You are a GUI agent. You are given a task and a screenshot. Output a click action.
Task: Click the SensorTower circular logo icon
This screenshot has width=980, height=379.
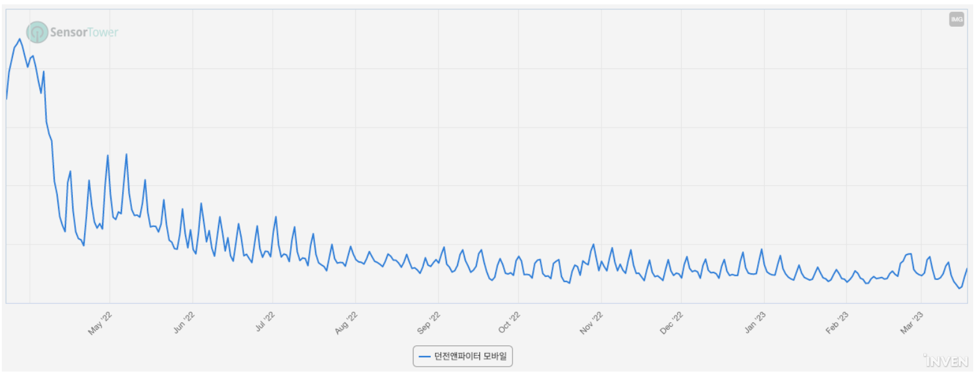[x=37, y=32]
